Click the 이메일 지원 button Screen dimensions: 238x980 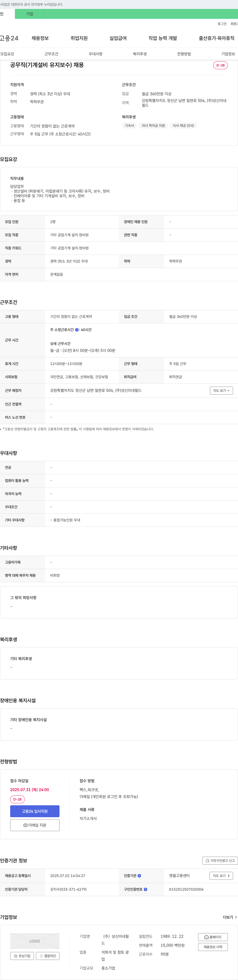pos(35,825)
